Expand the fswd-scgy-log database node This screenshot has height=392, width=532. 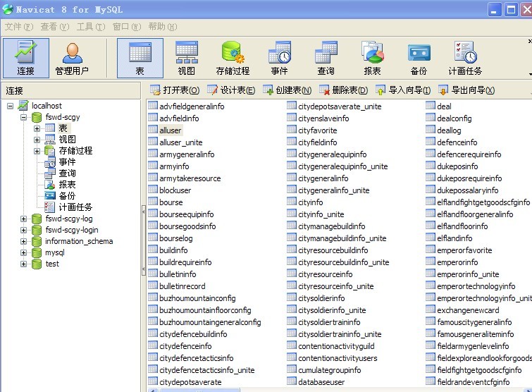23,219
